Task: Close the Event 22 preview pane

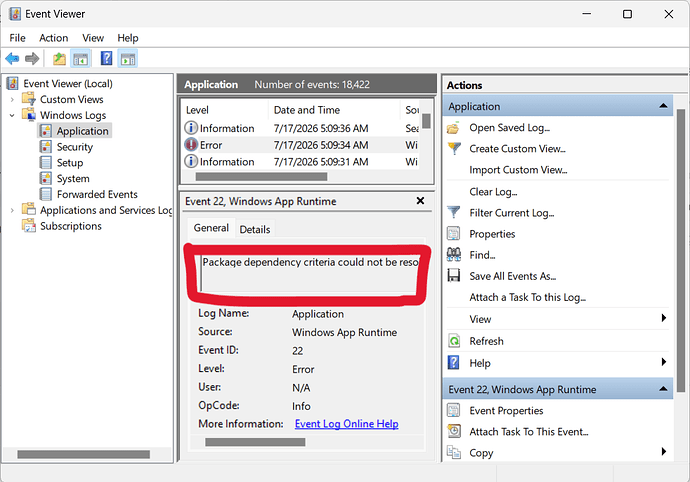Action: tap(421, 201)
